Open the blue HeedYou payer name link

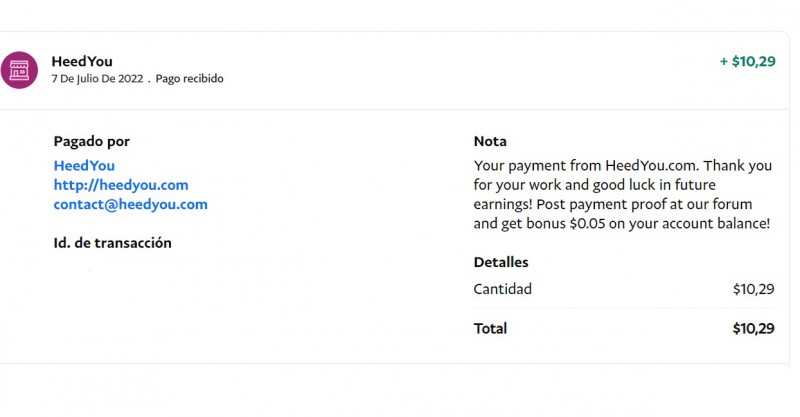84,166
